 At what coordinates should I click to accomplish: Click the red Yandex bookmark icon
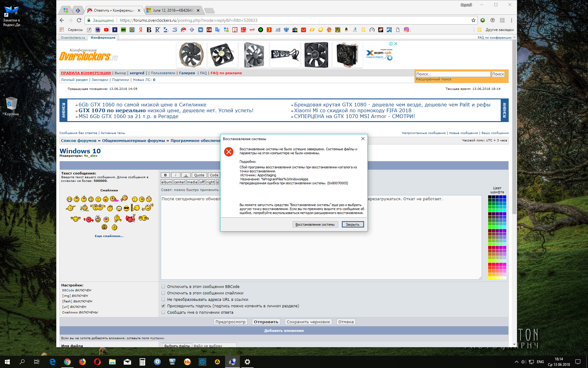click(x=141, y=30)
